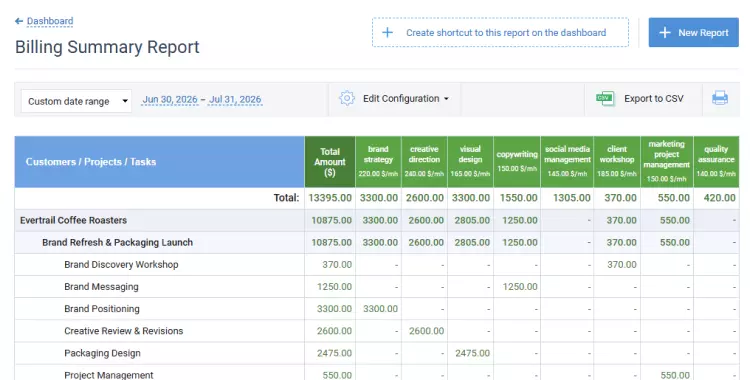Click the 10875.00 total in Brand Refresh row
The height and width of the screenshot is (380, 750).
coord(331,243)
